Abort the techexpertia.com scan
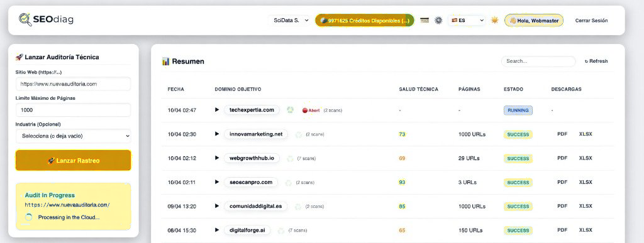This screenshot has width=644, height=243. coord(311,111)
